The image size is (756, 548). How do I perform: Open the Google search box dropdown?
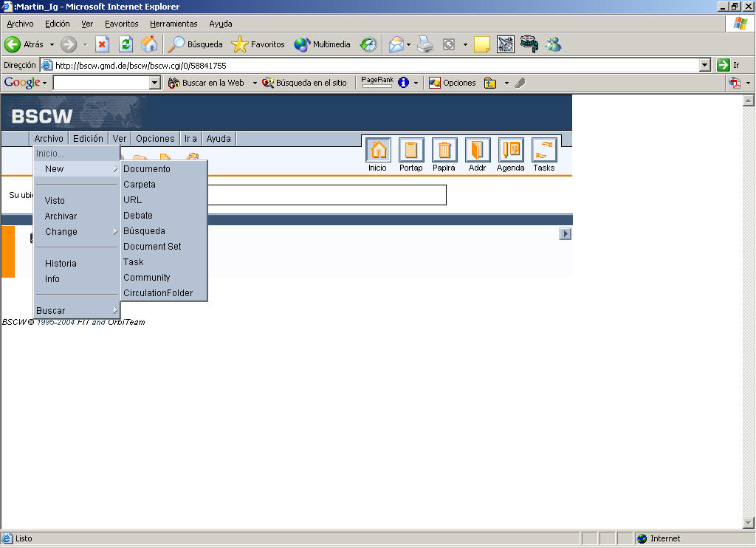pos(154,83)
